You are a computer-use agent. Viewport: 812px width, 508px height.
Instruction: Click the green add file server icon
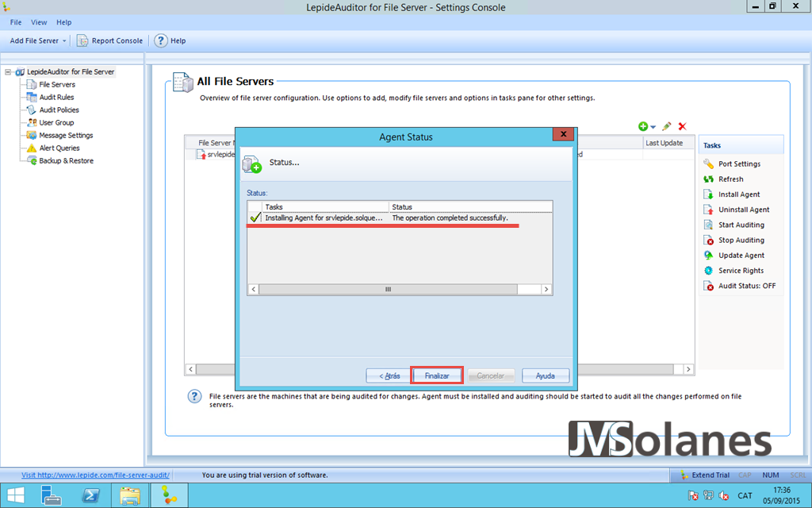click(643, 126)
